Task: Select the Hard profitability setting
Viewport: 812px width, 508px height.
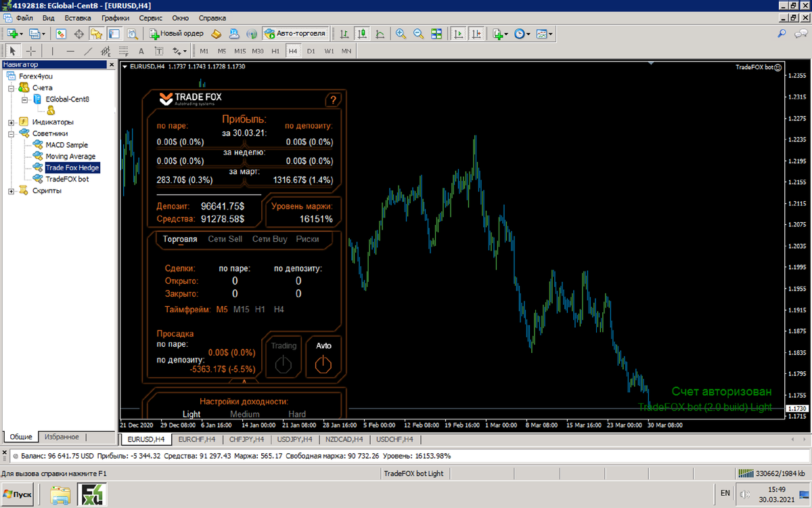Action: (x=297, y=414)
